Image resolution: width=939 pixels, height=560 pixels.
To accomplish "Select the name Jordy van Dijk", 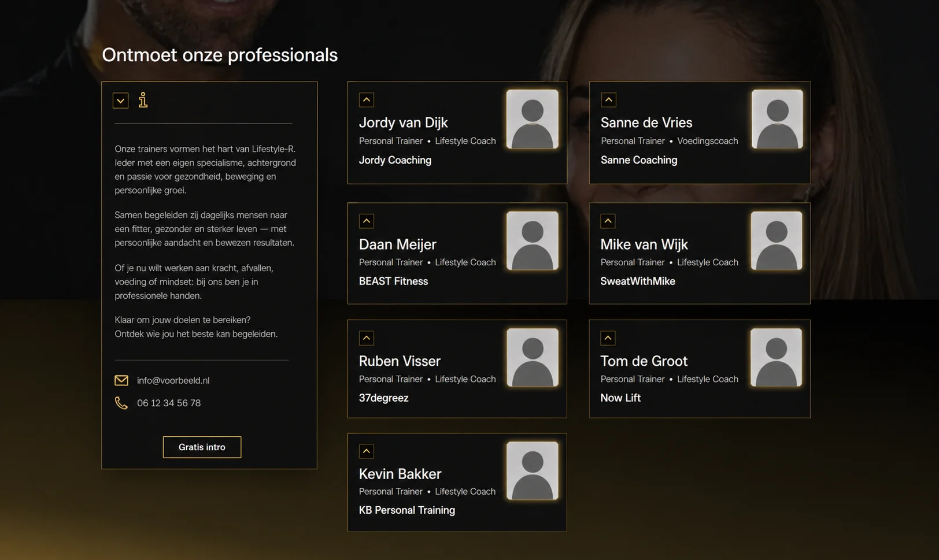I will coord(403,123).
